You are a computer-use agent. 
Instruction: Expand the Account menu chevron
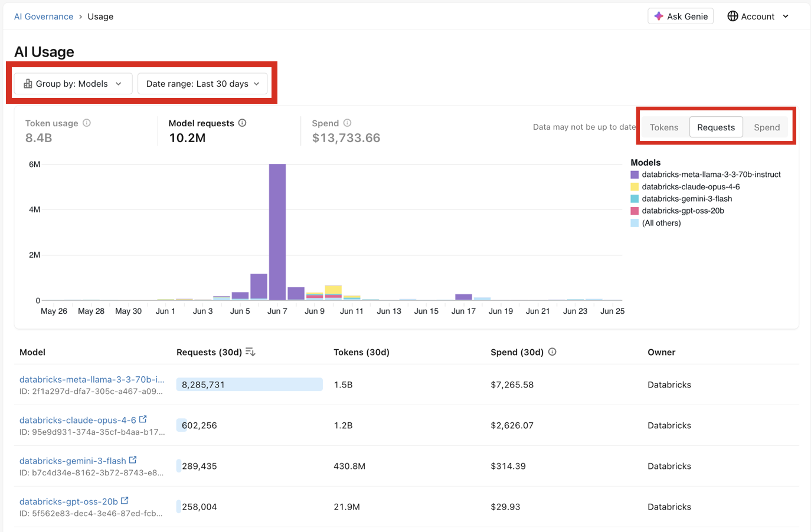[x=786, y=17]
